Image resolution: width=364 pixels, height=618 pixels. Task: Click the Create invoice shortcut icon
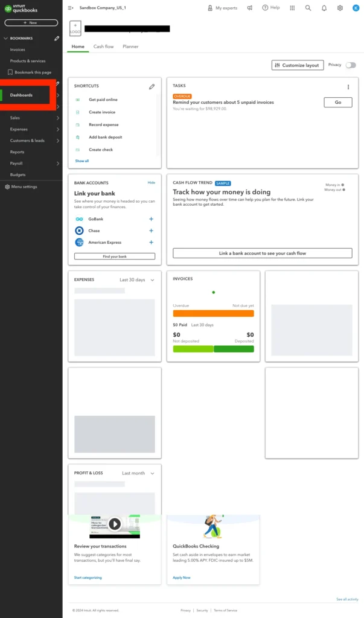click(x=78, y=112)
